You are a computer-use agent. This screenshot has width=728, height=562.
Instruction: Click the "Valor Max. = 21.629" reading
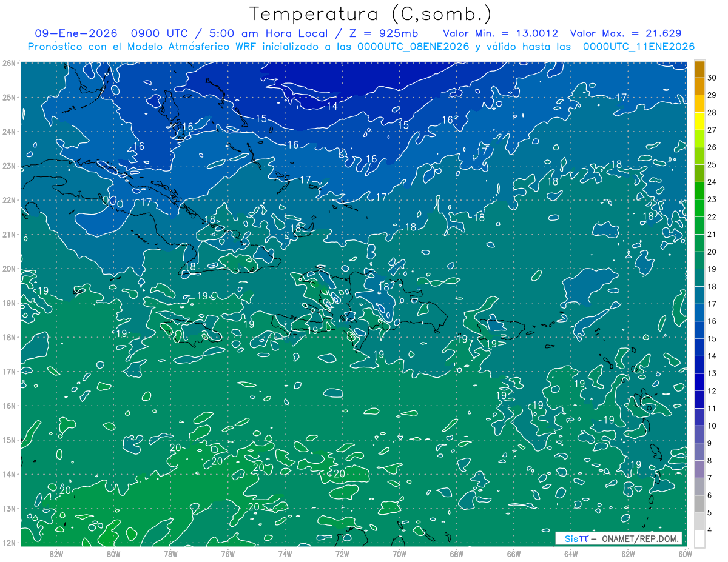click(627, 33)
